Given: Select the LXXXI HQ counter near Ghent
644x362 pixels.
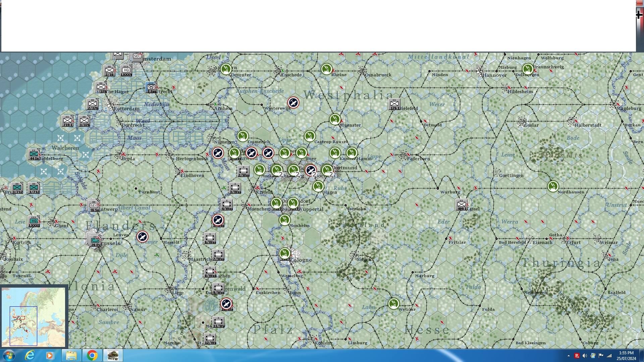Looking at the screenshot, I should point(34,221).
